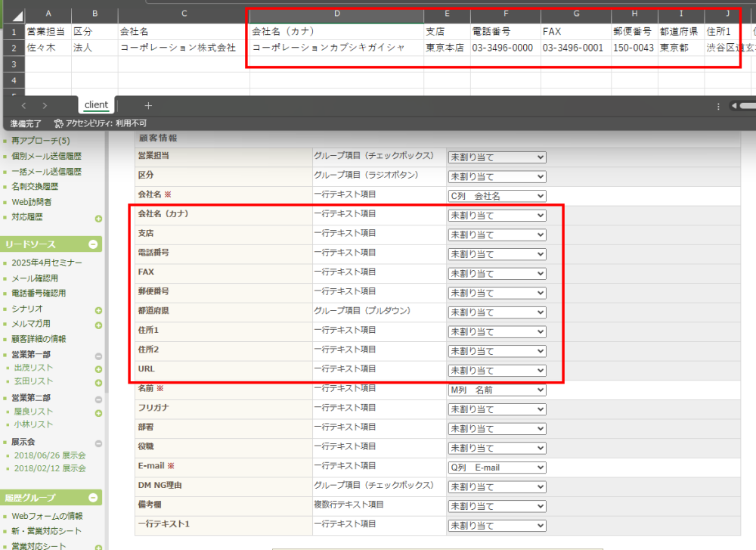This screenshot has width=756, height=550.
Task: Open the 電話番号 column assignment dropdown
Action: point(496,254)
